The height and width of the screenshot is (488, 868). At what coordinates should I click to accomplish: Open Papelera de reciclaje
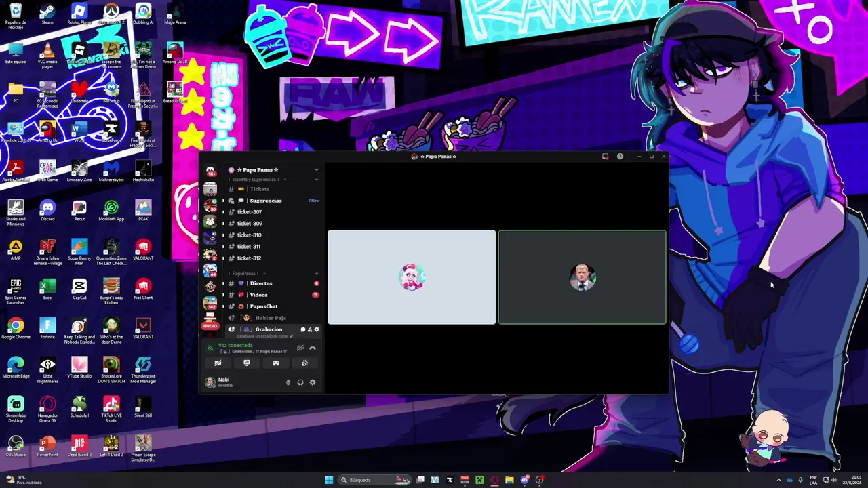[16, 16]
